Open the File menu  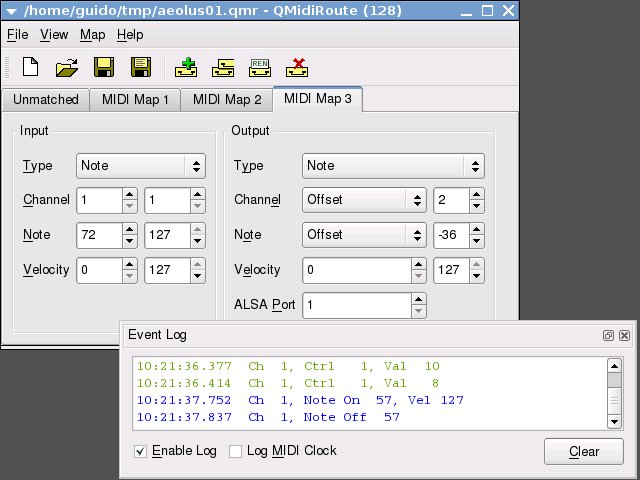[x=18, y=35]
